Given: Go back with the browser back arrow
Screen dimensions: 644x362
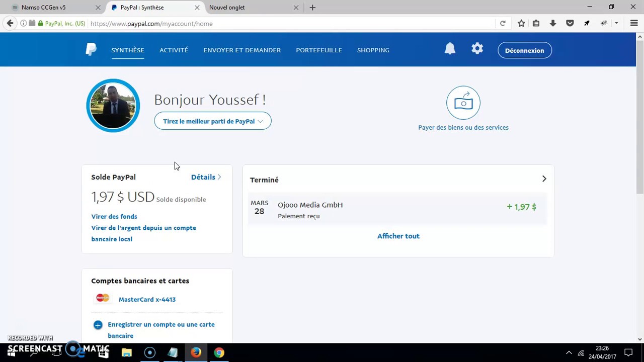Looking at the screenshot, I should (x=10, y=23).
